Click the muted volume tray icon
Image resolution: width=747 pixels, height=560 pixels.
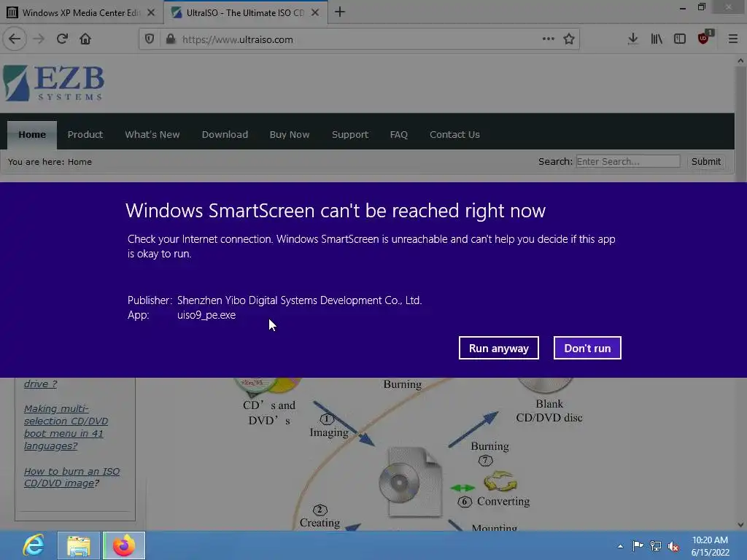pos(673,546)
